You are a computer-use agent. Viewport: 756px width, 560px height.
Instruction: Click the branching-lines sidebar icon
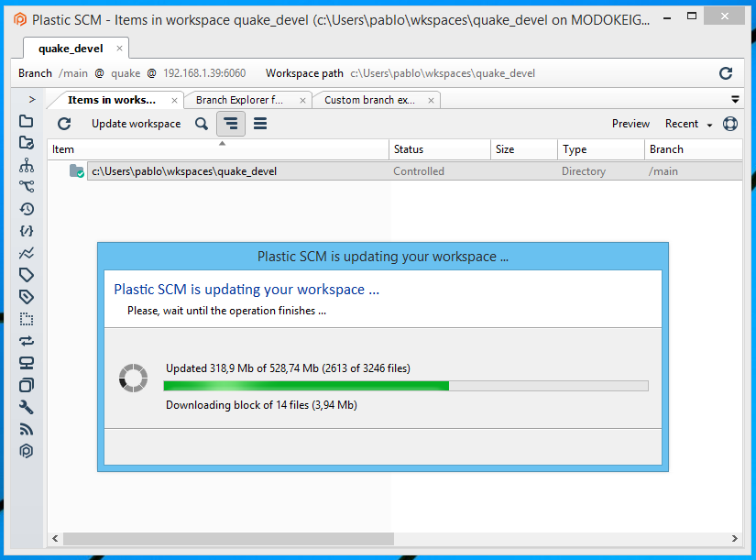26,187
